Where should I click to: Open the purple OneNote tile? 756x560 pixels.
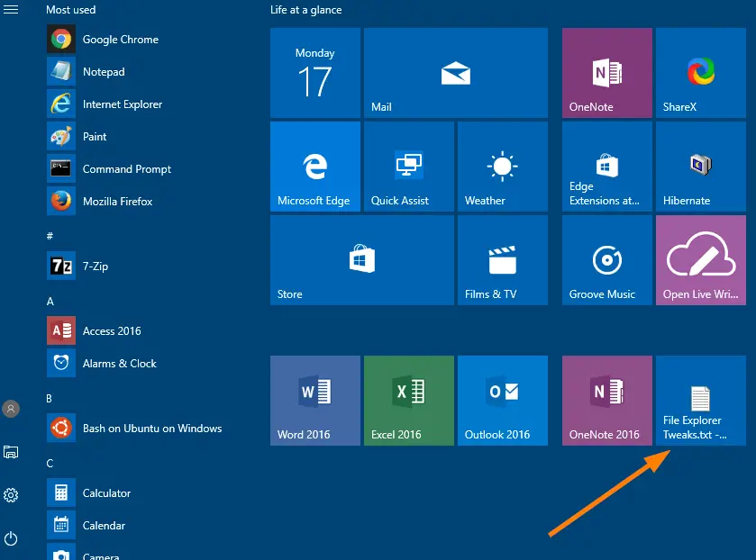(x=607, y=73)
